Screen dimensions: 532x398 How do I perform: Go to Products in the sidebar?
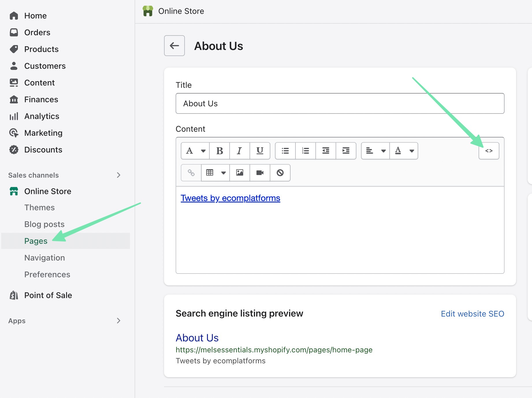click(x=41, y=49)
